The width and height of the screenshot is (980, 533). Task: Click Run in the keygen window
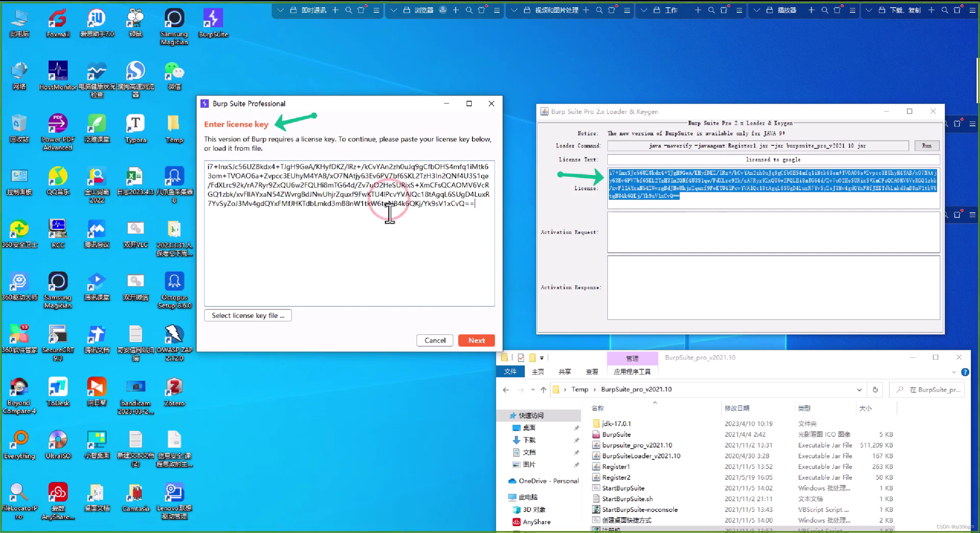point(926,146)
